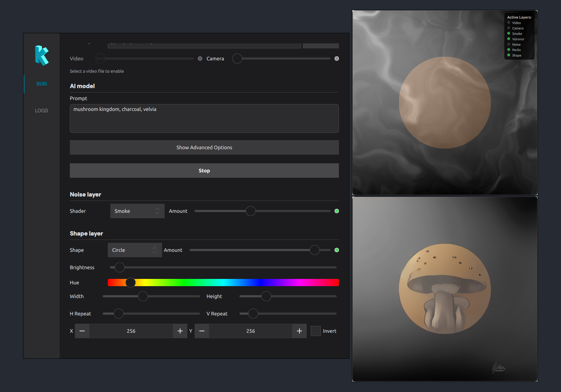Click the plus icon for X position

pos(180,331)
